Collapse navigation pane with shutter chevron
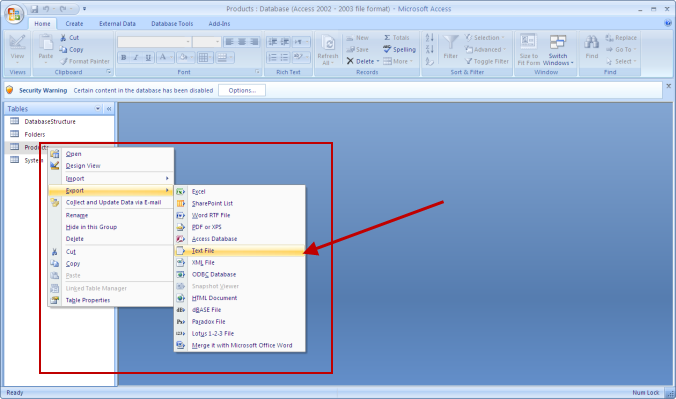The height and width of the screenshot is (399, 676). click(109, 109)
